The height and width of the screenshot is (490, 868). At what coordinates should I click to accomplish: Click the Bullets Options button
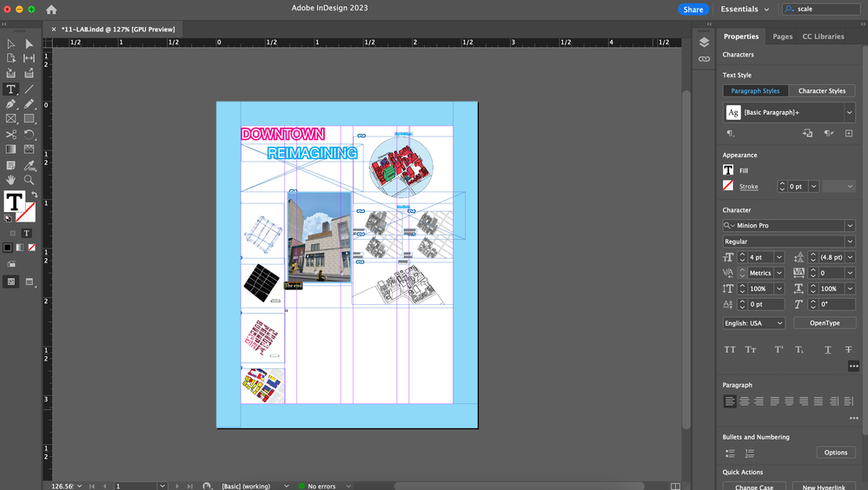835,453
